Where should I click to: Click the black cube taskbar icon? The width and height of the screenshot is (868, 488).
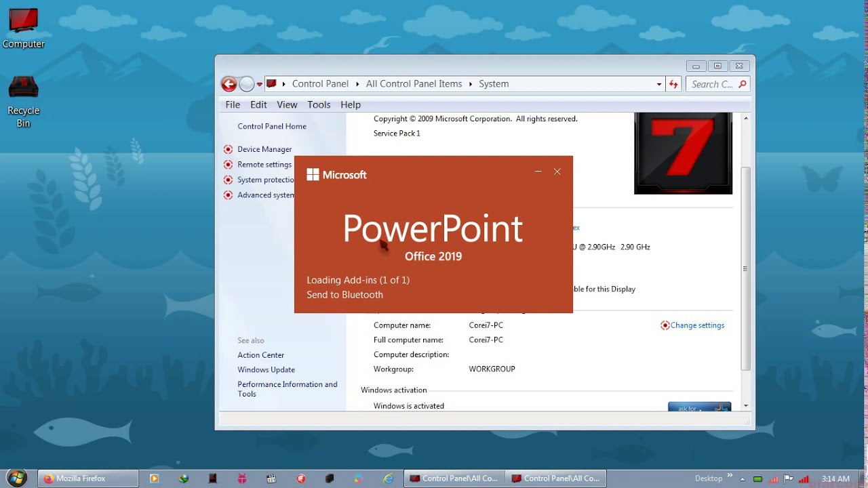pos(330,479)
